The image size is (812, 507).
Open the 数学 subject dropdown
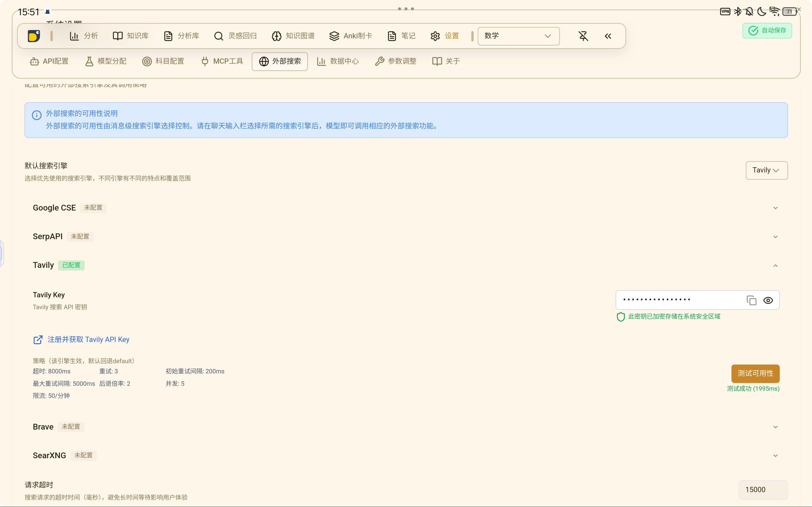519,36
